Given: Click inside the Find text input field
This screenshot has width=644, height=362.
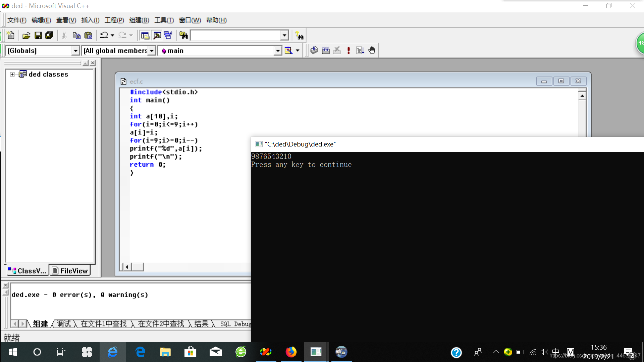Looking at the screenshot, I should click(x=235, y=35).
